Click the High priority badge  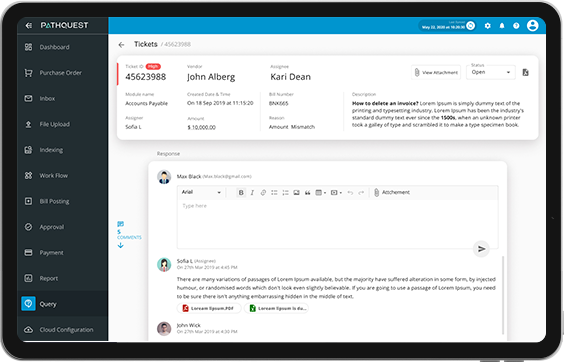click(x=153, y=66)
